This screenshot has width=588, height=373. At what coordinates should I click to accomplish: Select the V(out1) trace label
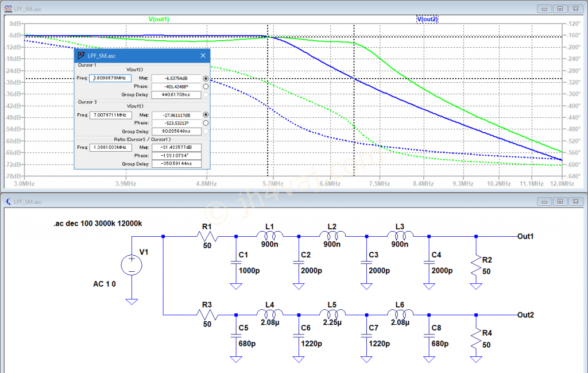[158, 19]
